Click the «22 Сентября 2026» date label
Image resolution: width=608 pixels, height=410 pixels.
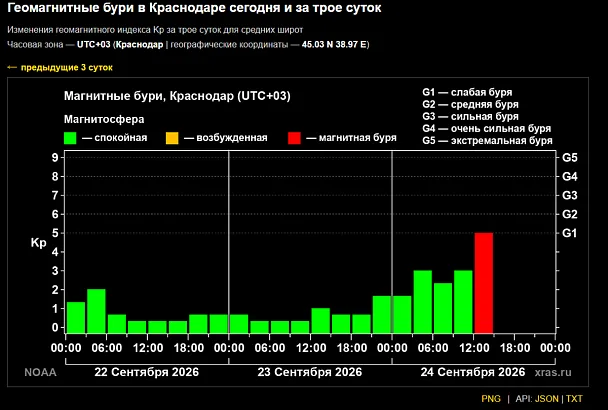tap(147, 372)
